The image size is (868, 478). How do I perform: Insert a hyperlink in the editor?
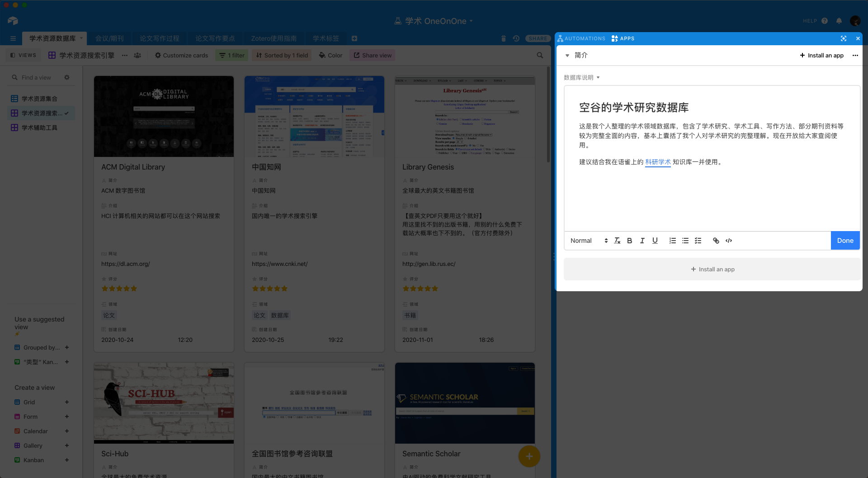(x=716, y=241)
